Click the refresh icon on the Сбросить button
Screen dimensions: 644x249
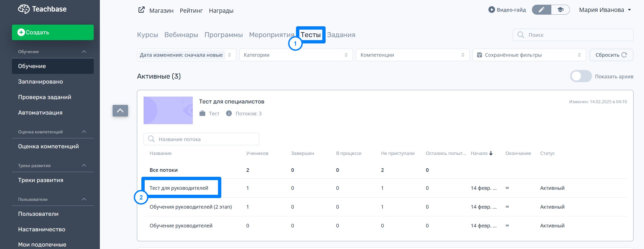coord(624,55)
